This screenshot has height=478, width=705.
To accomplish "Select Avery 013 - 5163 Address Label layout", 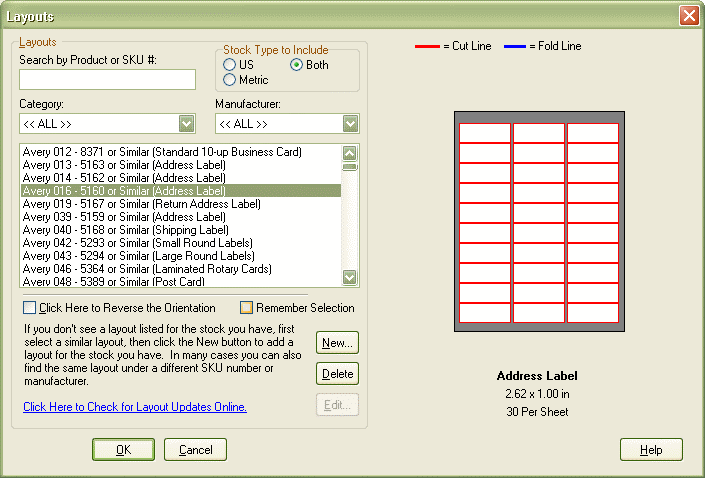I will [x=181, y=165].
